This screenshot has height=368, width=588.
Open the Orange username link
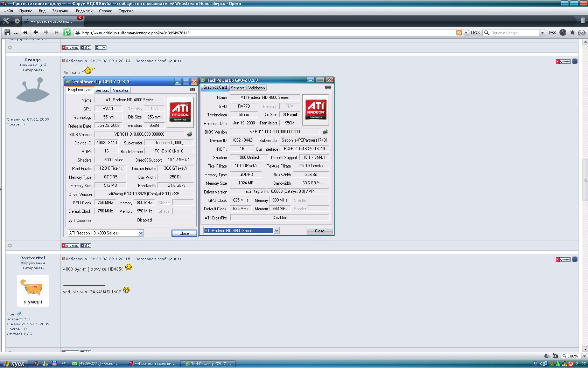pyautogui.click(x=33, y=60)
